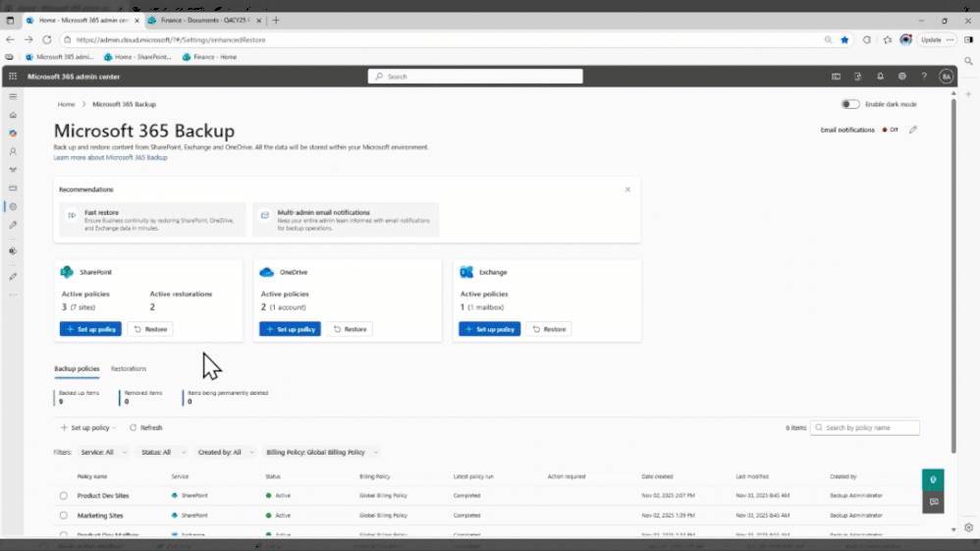Refresh the policy list
Viewport: 980px width, 551px height.
click(x=145, y=428)
